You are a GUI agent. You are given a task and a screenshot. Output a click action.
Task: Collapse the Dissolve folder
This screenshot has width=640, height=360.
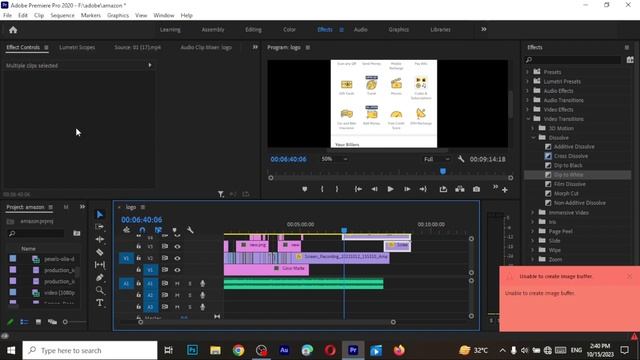pyautogui.click(x=533, y=138)
